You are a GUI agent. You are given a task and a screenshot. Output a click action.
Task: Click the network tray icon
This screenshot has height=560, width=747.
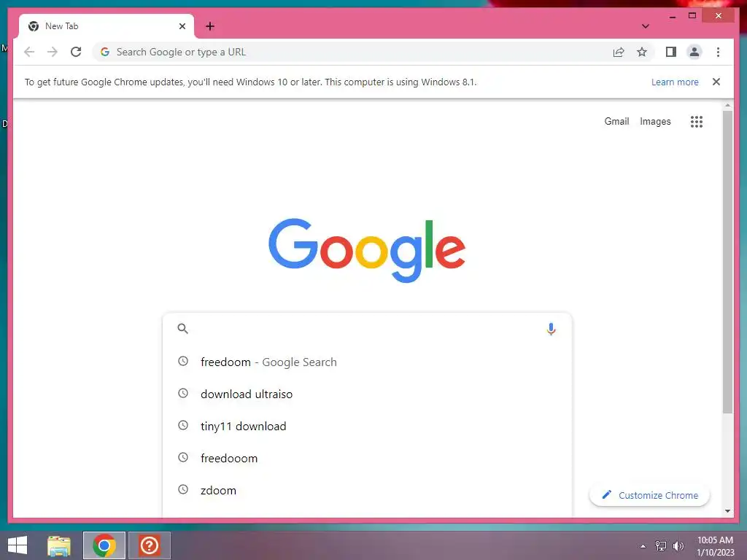pos(661,546)
